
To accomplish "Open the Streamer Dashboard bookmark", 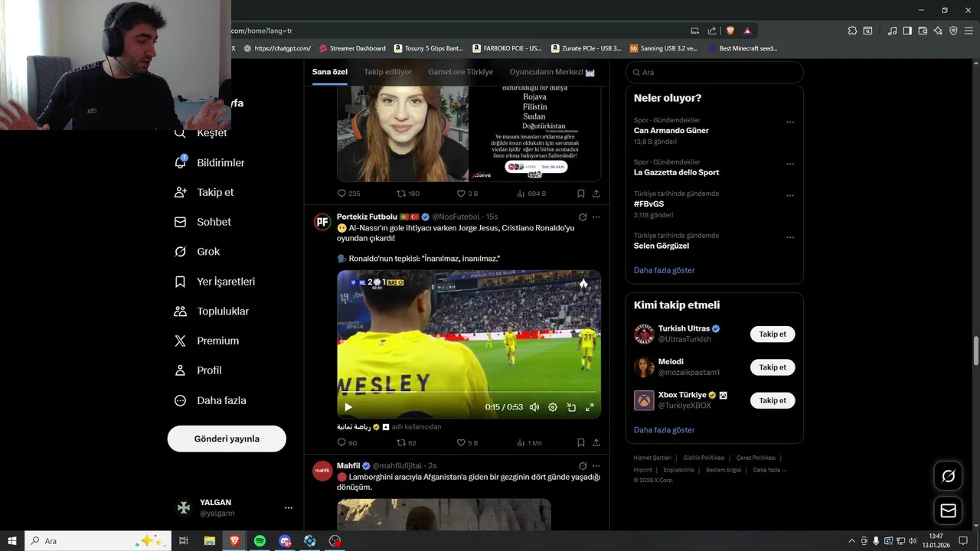I will pyautogui.click(x=352, y=48).
